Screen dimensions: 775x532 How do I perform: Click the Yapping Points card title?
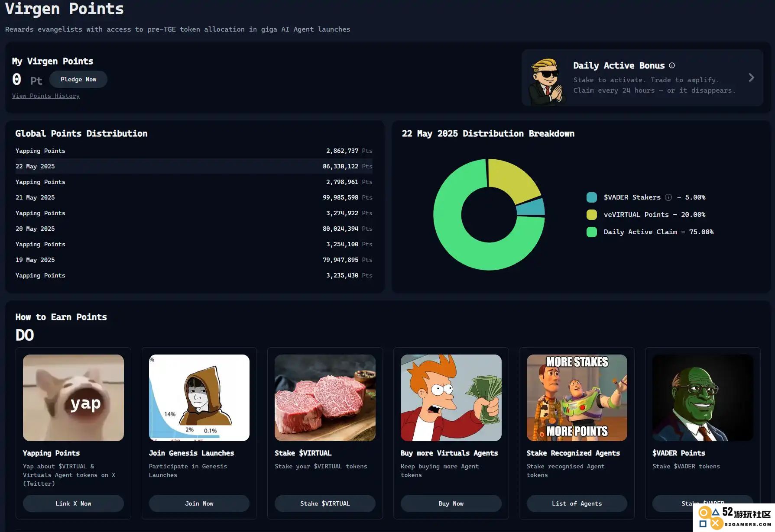point(51,453)
